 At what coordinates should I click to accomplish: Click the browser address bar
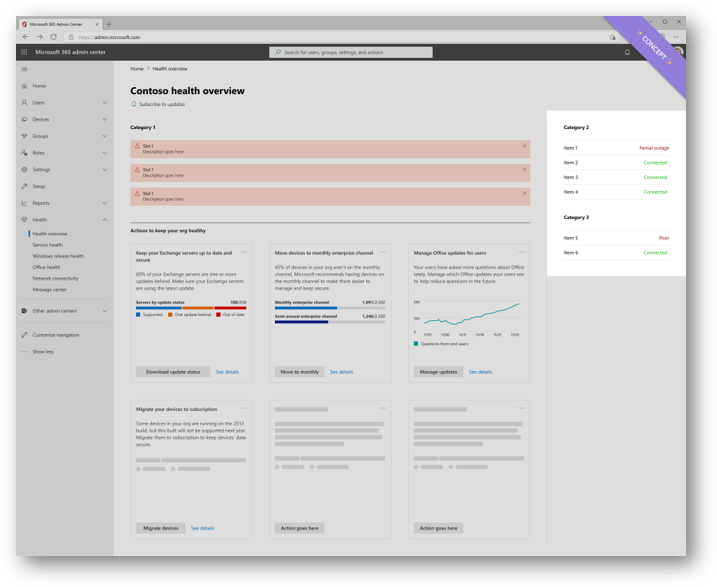tap(334, 37)
